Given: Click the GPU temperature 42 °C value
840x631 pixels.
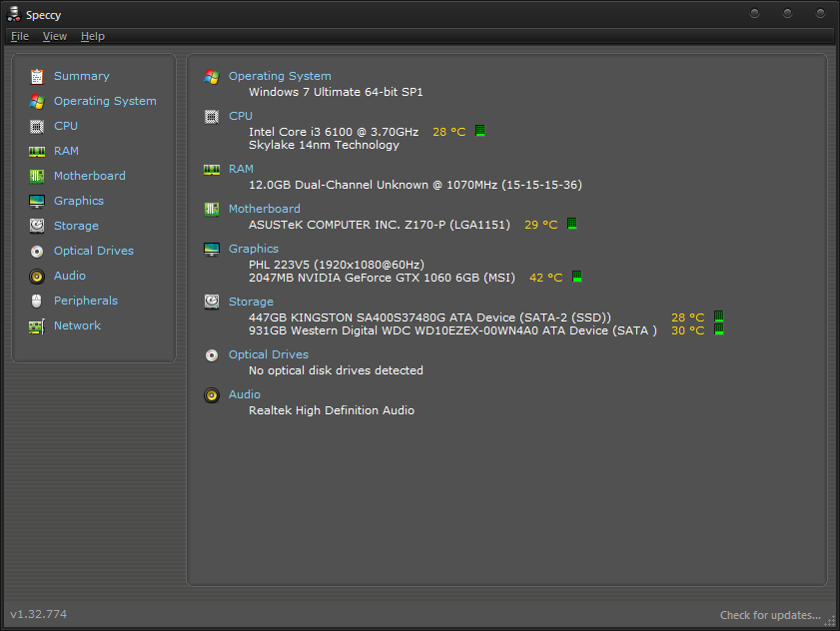Looking at the screenshot, I should click(x=545, y=278).
